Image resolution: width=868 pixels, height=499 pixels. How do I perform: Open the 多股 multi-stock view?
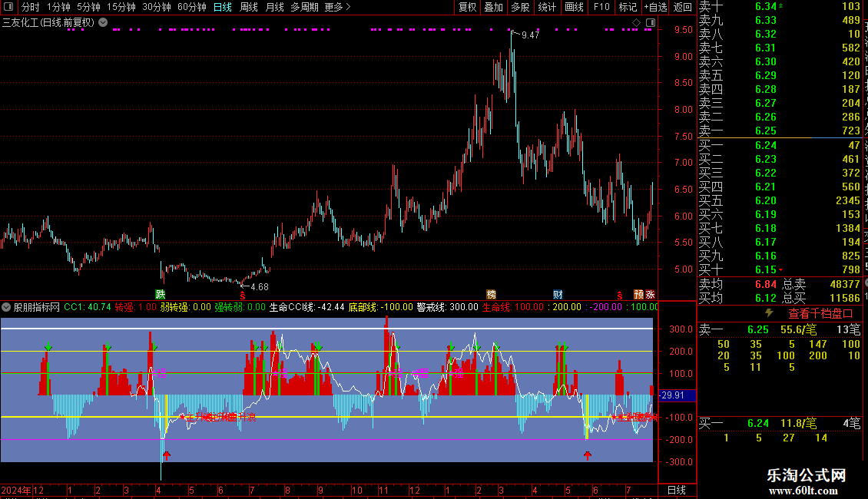click(x=520, y=7)
